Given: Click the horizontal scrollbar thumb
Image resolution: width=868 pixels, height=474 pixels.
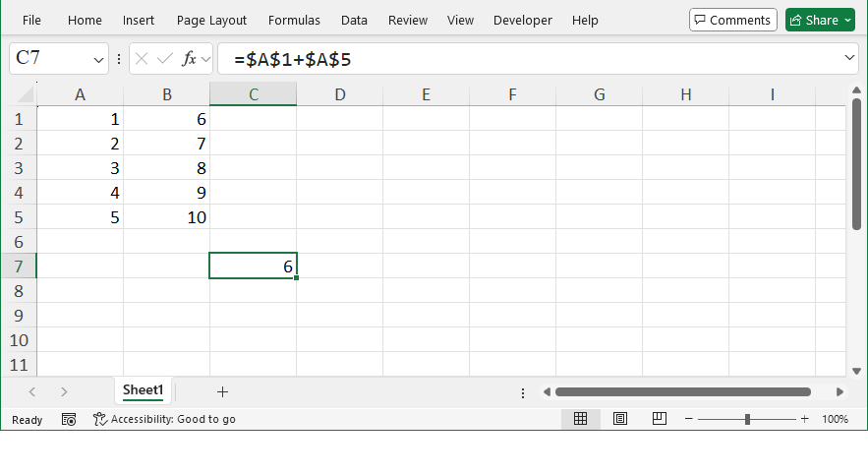Looking at the screenshot, I should click(683, 392).
